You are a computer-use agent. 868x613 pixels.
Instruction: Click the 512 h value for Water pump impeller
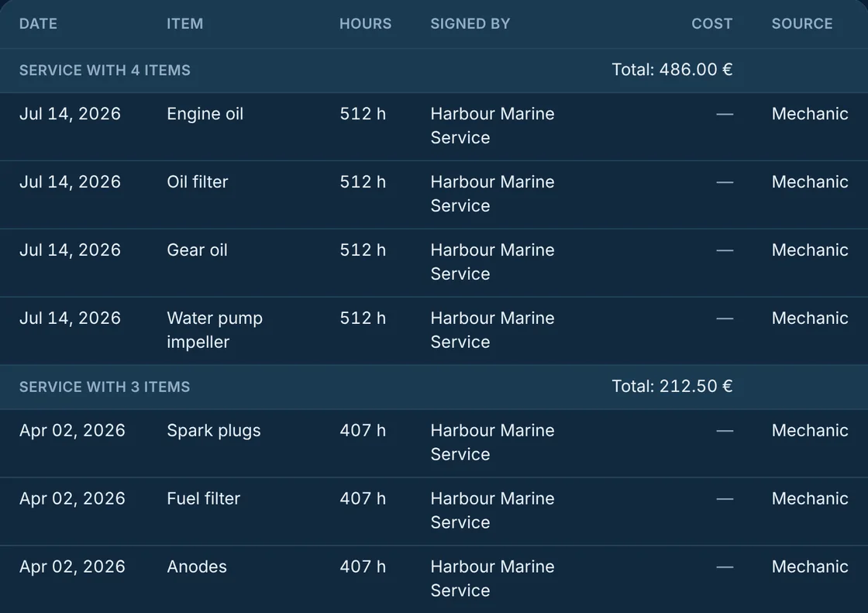click(x=363, y=319)
